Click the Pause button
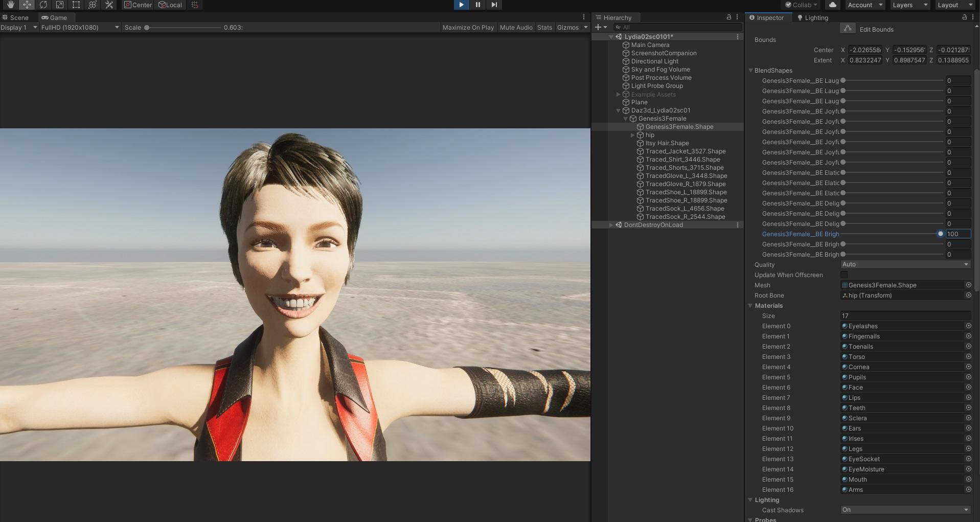Screen dimensions: 980x522 tap(477, 5)
